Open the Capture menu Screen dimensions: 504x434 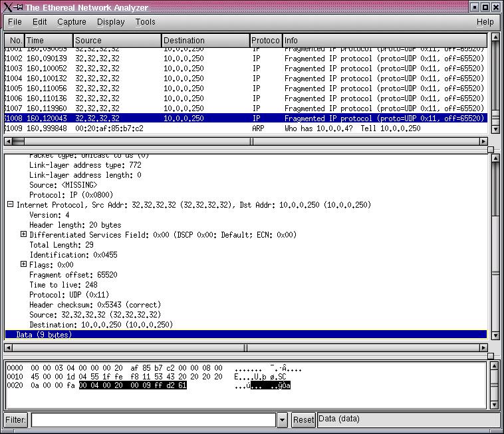click(x=72, y=21)
